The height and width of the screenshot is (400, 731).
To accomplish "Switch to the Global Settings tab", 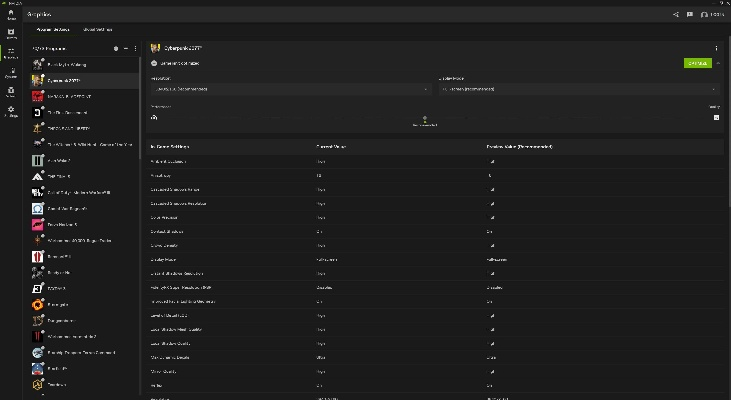I will point(98,29).
